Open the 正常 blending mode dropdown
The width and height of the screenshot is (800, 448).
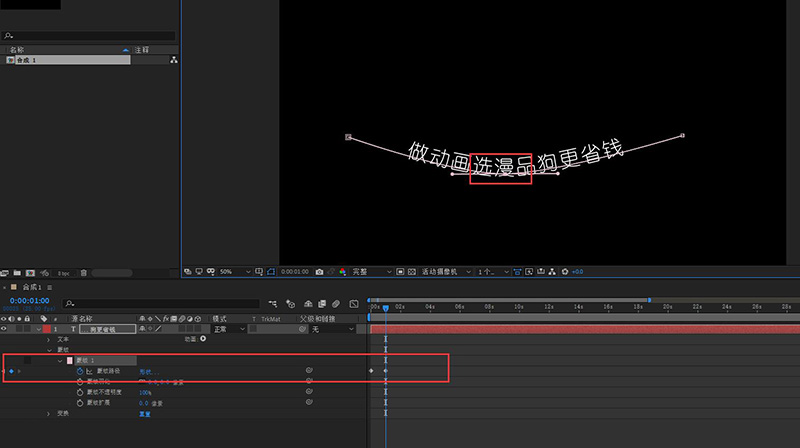pyautogui.click(x=229, y=329)
